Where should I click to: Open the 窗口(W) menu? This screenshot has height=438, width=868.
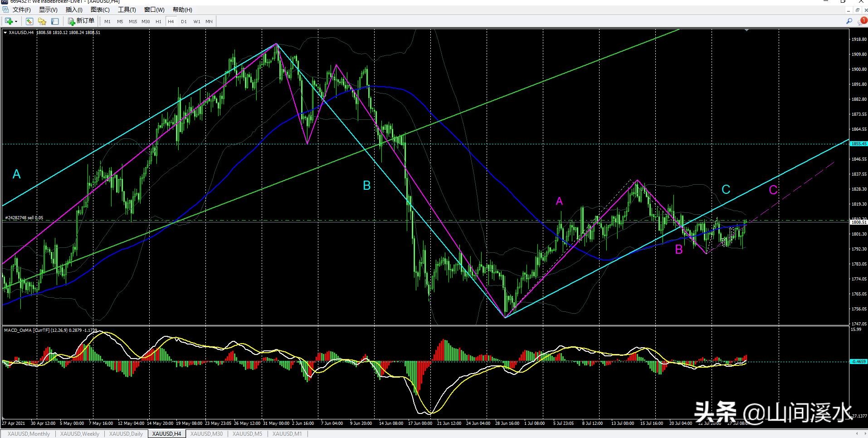coord(154,10)
